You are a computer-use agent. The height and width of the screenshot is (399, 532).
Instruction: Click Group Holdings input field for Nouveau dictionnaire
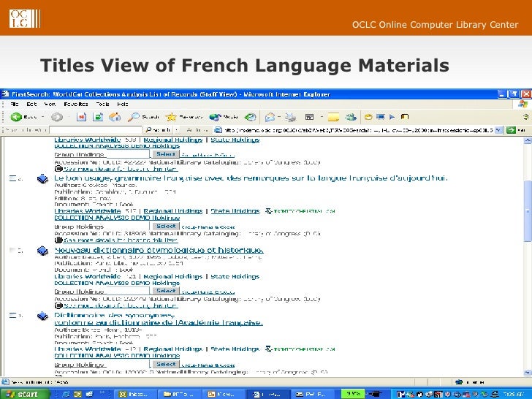pos(127,291)
